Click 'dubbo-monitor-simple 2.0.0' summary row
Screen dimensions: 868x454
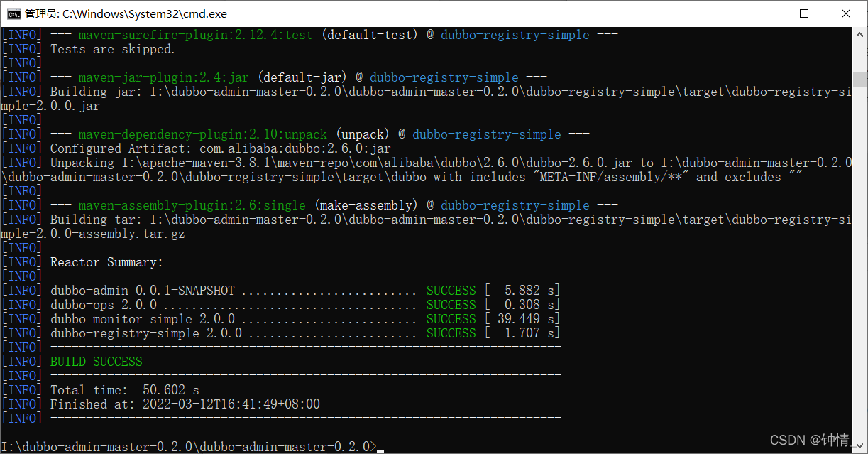305,319
